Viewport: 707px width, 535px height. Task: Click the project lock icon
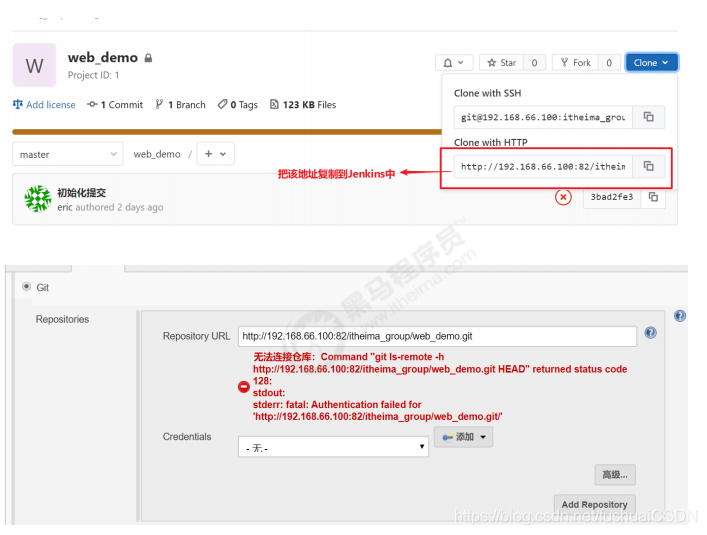[x=148, y=58]
